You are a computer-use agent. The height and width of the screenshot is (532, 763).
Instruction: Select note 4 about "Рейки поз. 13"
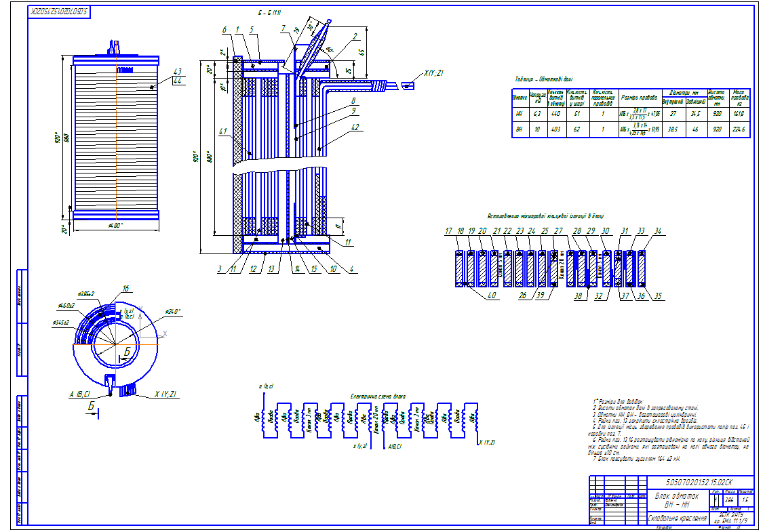point(645,421)
